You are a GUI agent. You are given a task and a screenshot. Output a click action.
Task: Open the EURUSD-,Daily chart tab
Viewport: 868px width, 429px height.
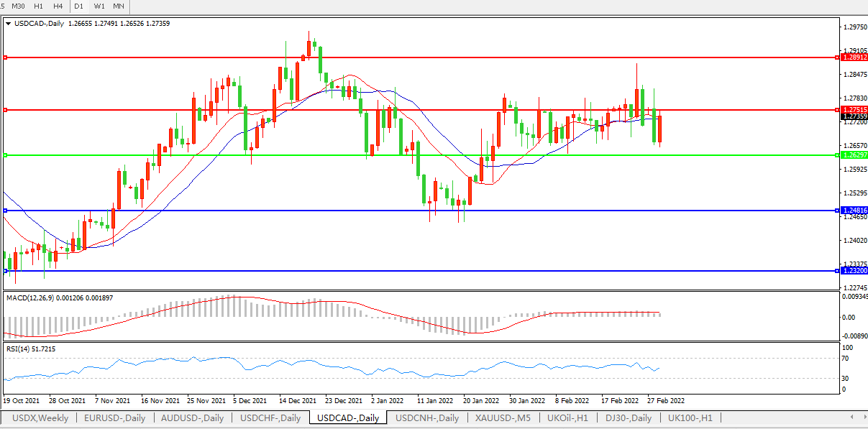(114, 418)
